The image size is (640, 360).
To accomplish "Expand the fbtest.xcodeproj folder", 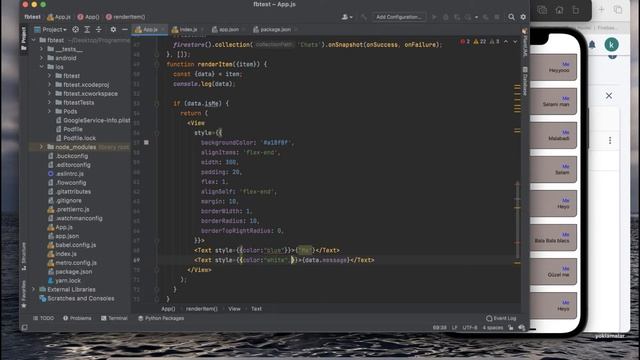I will click(49, 84).
